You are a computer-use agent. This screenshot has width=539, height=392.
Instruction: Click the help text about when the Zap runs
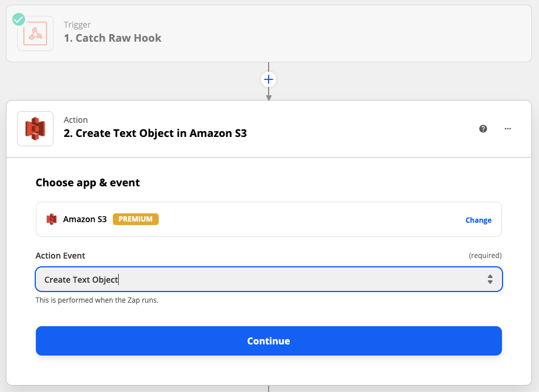pos(97,300)
